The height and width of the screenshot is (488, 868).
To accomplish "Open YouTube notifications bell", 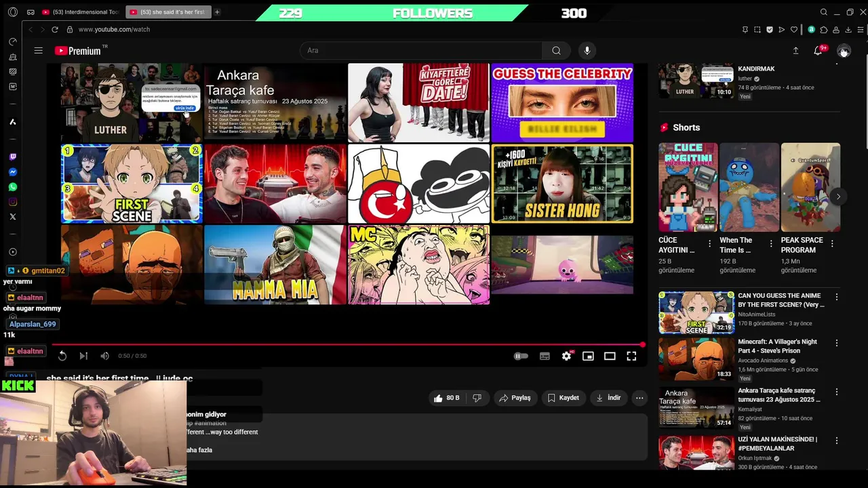I will pyautogui.click(x=818, y=51).
